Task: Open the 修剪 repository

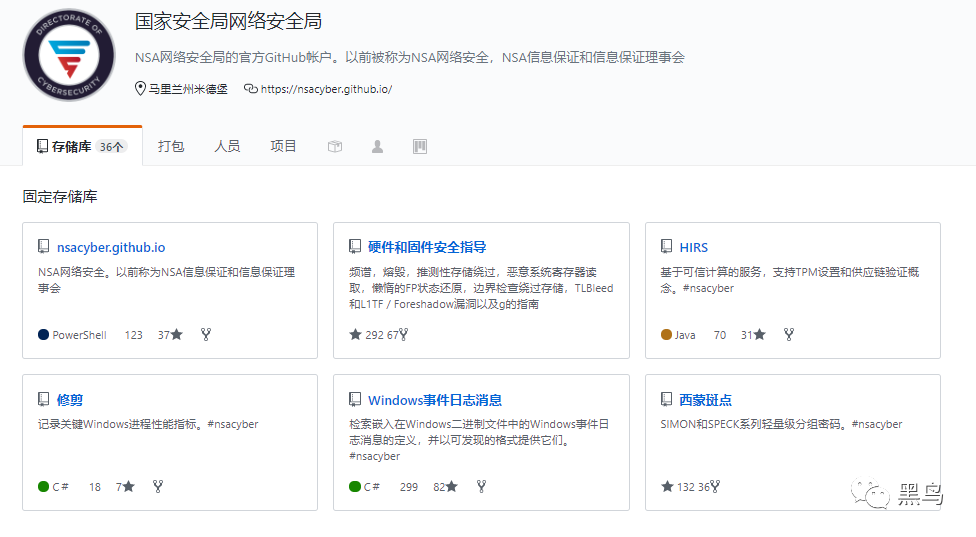Action: point(70,399)
